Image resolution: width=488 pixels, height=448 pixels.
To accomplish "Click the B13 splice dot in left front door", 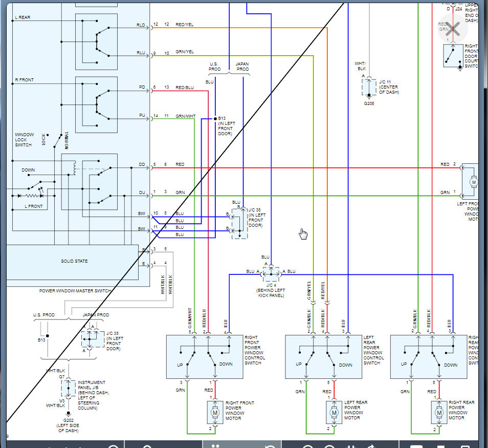I will tap(215, 119).
